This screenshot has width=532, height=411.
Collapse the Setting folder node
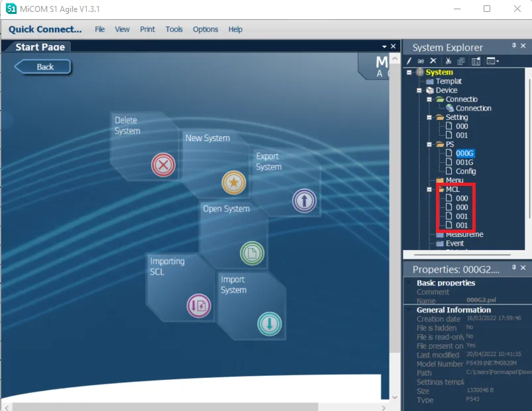click(x=429, y=117)
